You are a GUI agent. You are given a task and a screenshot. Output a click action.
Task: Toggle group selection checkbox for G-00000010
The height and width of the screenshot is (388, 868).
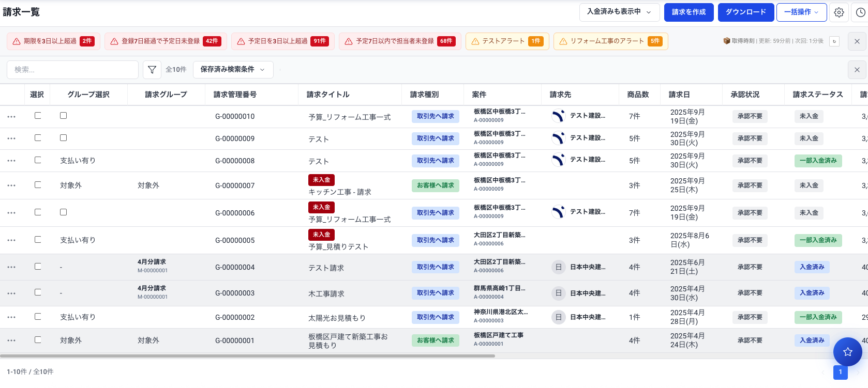click(x=63, y=116)
